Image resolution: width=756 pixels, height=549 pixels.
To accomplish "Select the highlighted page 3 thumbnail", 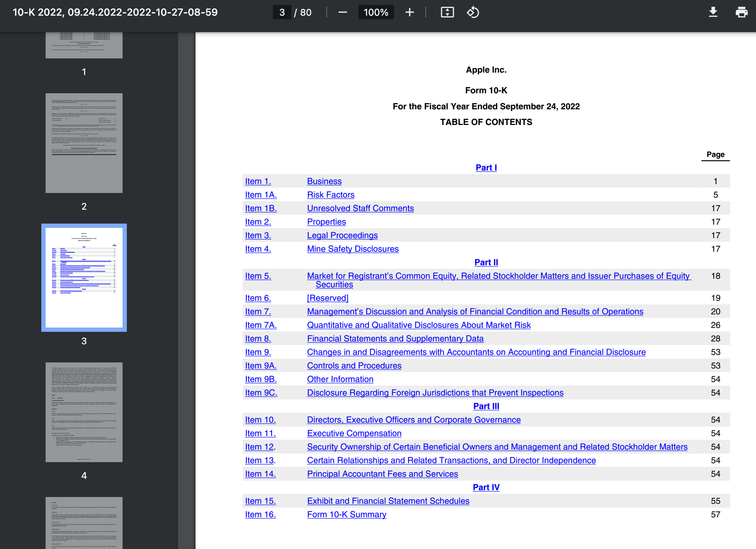I will click(x=84, y=278).
